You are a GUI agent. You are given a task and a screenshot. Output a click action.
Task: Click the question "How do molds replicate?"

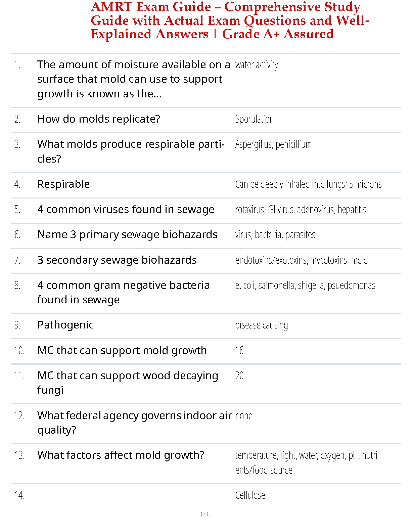[x=99, y=119]
